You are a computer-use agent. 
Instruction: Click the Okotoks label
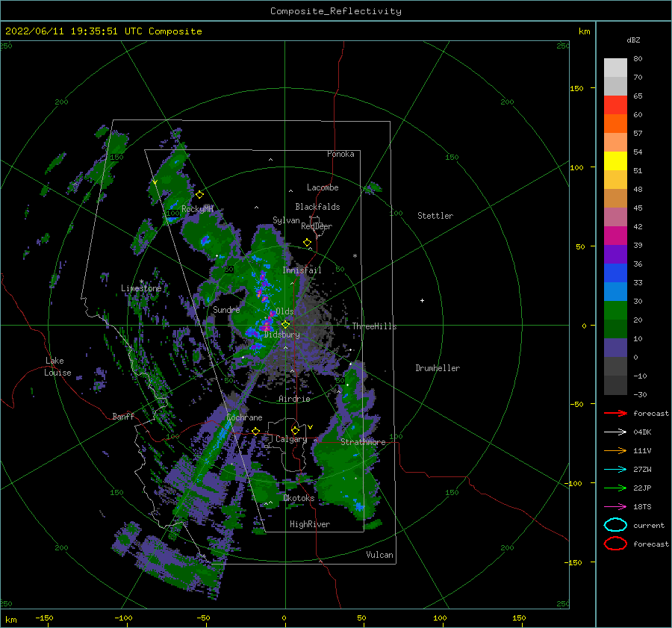click(x=299, y=498)
